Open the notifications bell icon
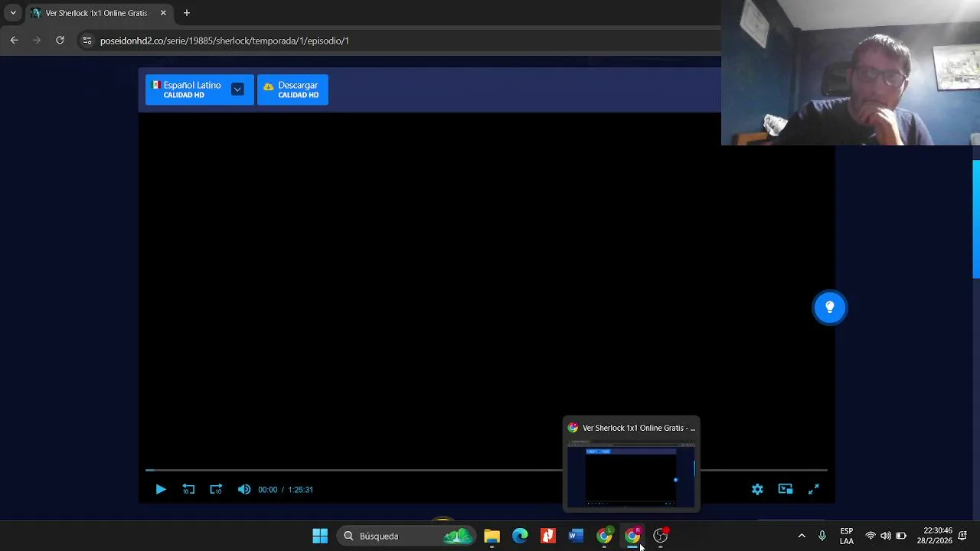The image size is (980, 551). click(x=963, y=536)
